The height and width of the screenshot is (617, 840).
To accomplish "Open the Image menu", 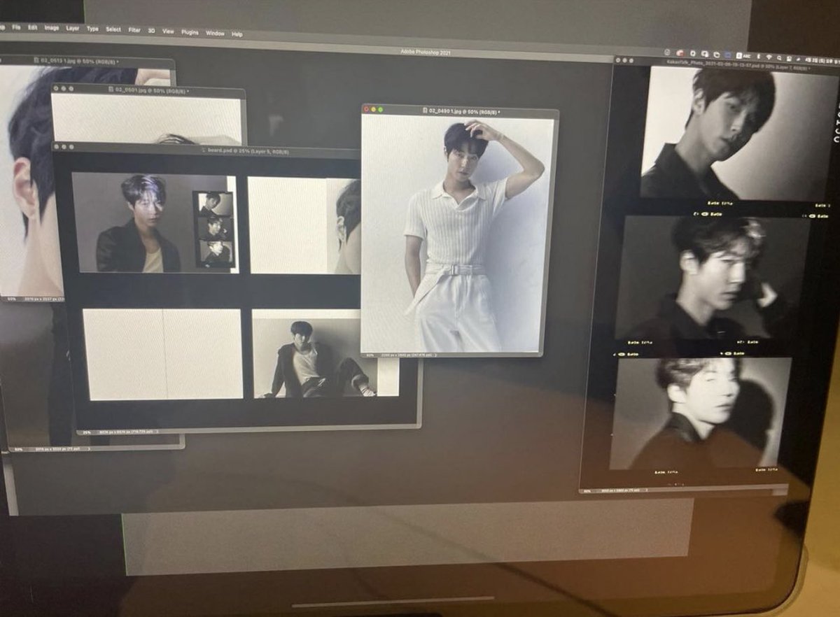I will click(x=51, y=28).
